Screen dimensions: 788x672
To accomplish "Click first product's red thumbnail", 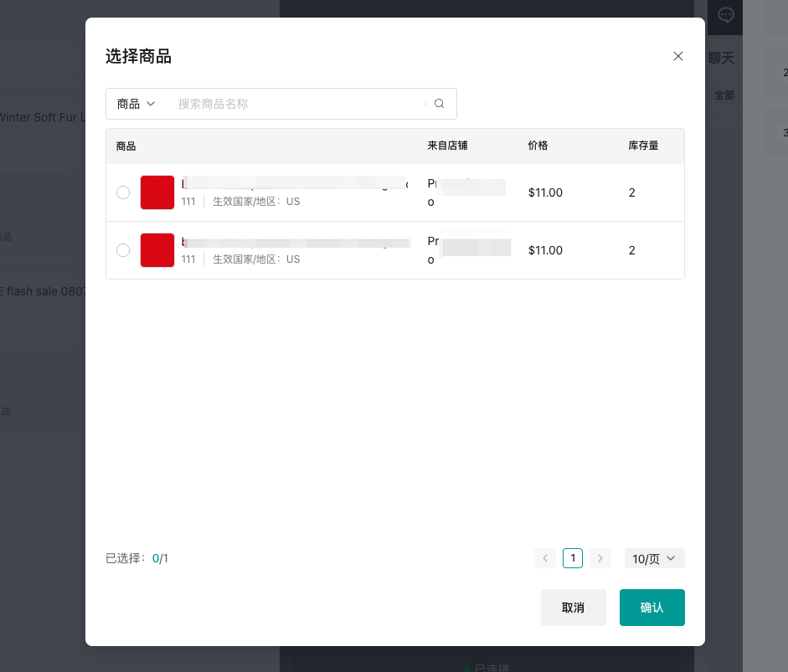I will [x=157, y=192].
